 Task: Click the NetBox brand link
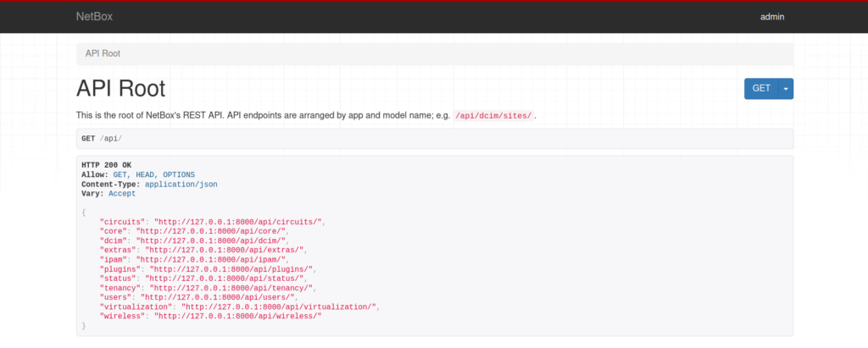tap(94, 16)
